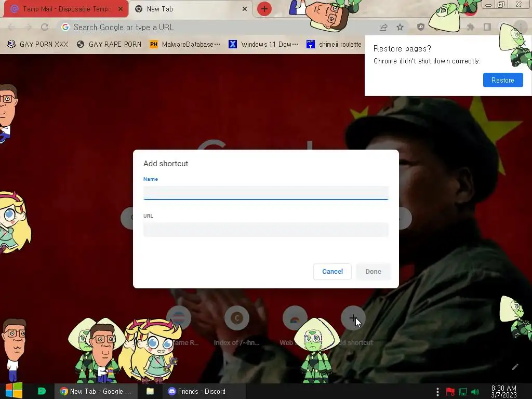The height and width of the screenshot is (399, 532).
Task: Click the volume speaker tray icon
Action: click(475, 392)
